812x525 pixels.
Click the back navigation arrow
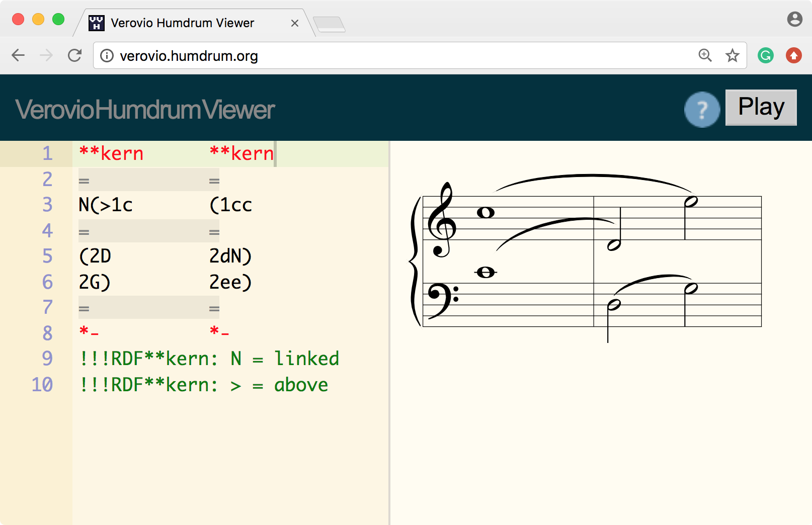tap(18, 55)
